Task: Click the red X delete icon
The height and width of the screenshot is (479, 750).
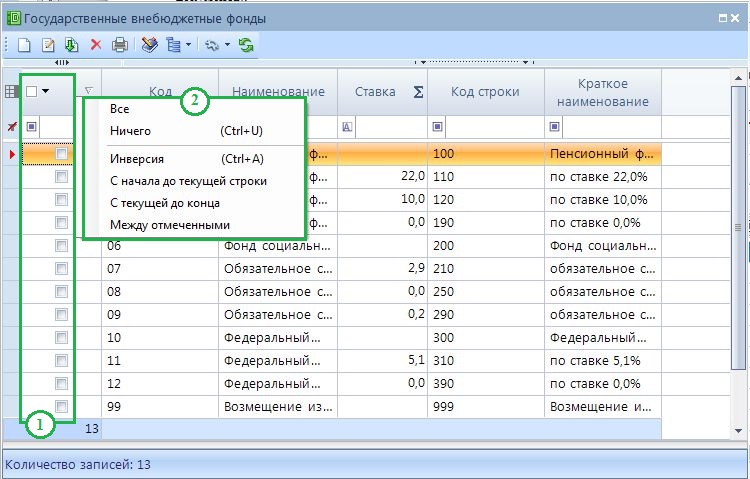Action: (x=96, y=45)
